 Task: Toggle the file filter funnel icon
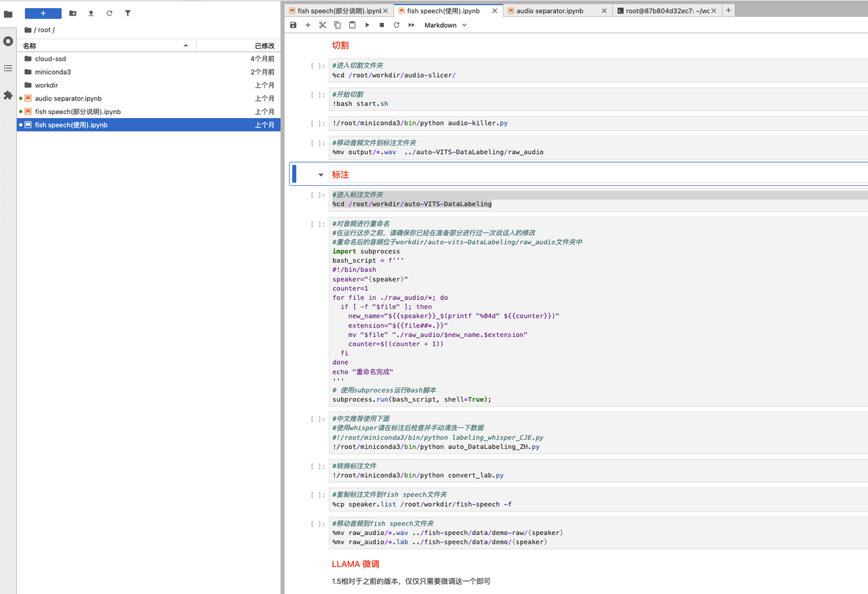point(127,13)
